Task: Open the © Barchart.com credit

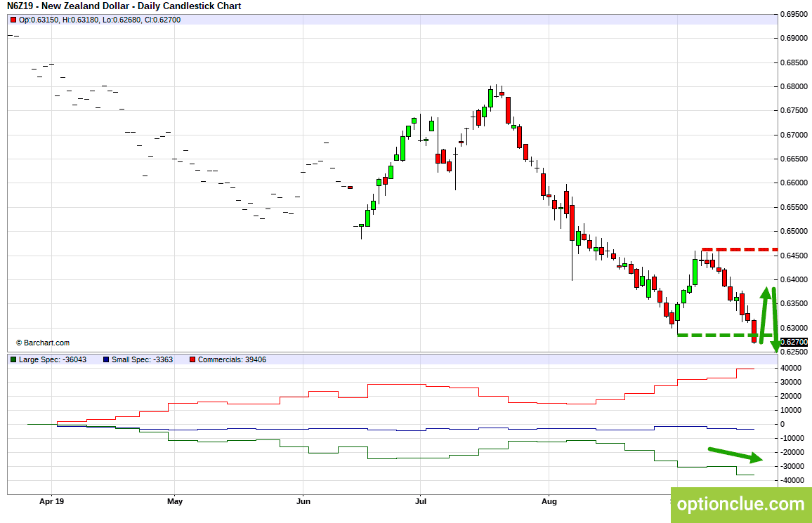Action: tap(43, 343)
